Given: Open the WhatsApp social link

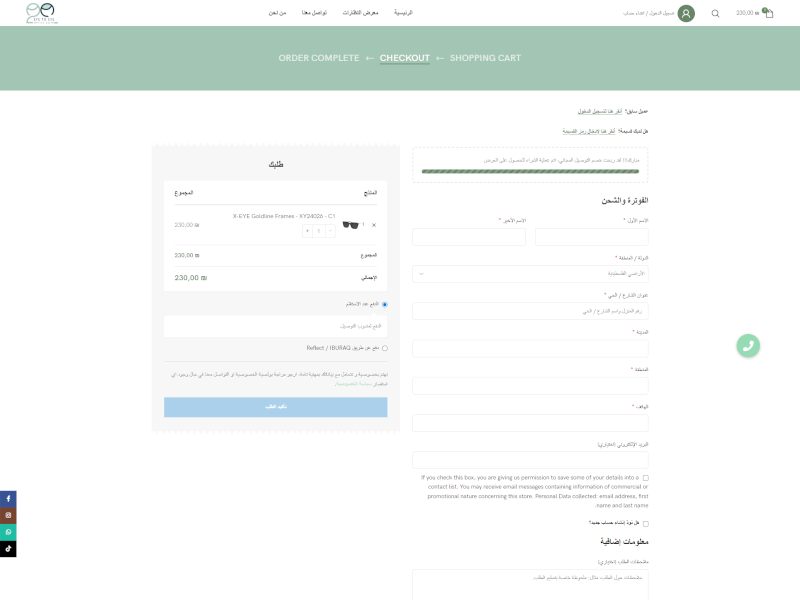Looking at the screenshot, I should (8, 532).
